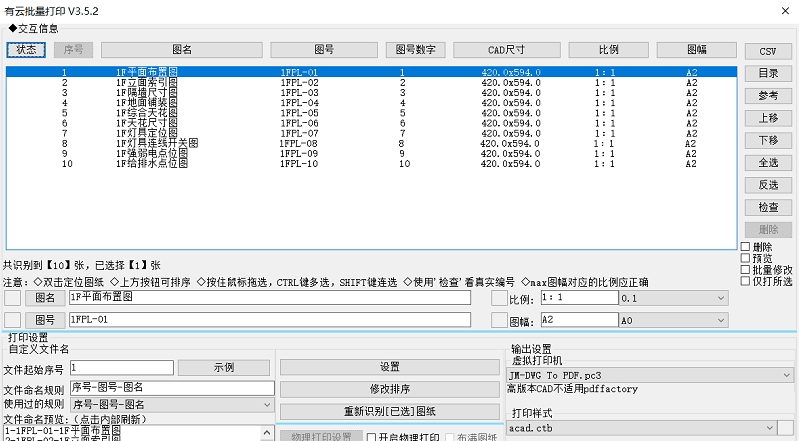Enable the 批量修改 checkbox
Screen dimensions: 804x441
(746, 269)
